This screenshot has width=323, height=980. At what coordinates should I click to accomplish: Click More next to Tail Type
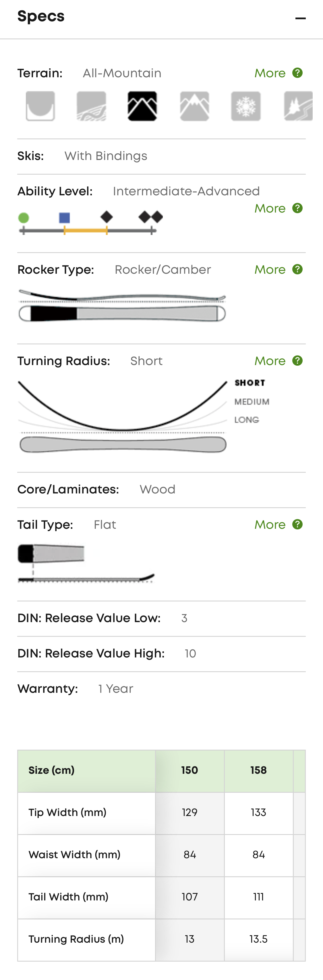tap(270, 525)
